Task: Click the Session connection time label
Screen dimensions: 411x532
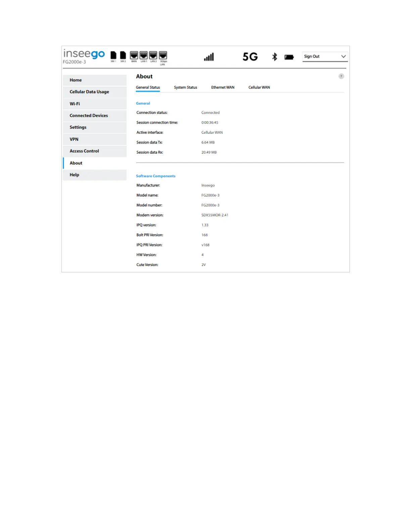Action: 157,123
